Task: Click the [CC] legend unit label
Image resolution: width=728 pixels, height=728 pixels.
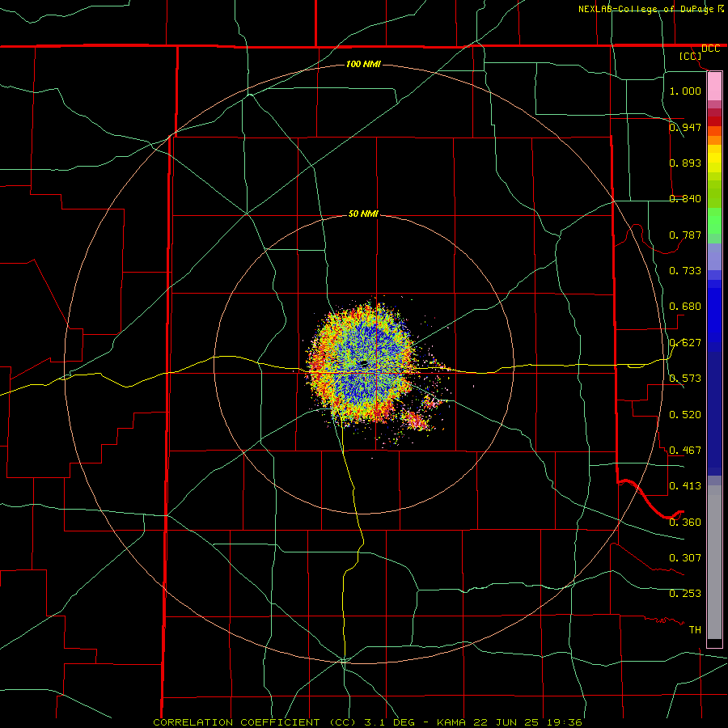Action: 691,56
